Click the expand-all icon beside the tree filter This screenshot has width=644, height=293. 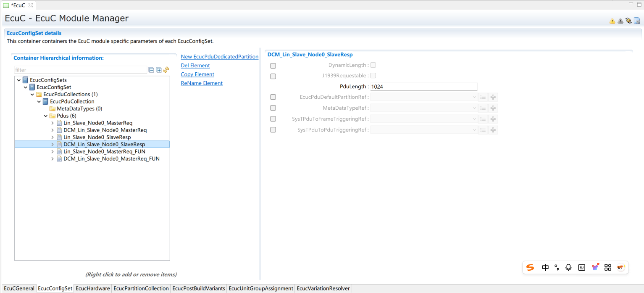(159, 70)
